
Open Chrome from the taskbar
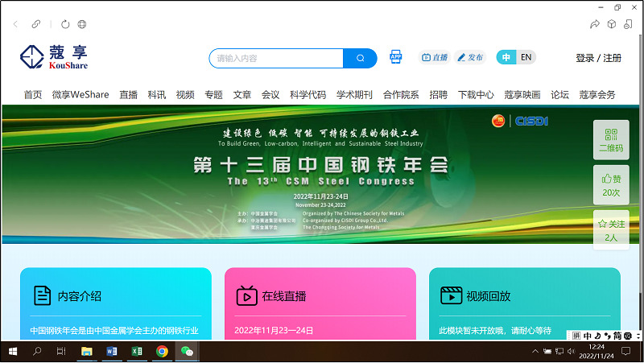163,352
